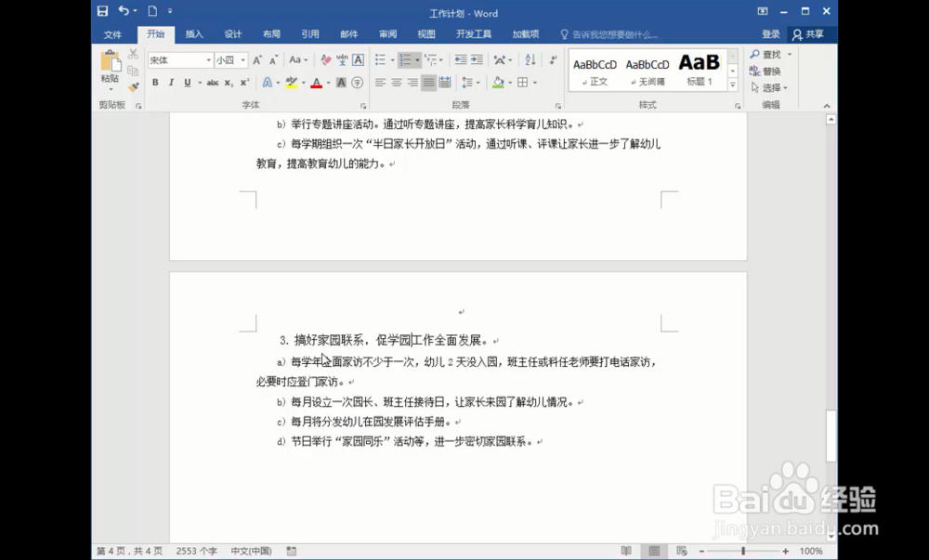Screen dimensions: 929x560
Task: Apply text highlight color
Action: (292, 82)
